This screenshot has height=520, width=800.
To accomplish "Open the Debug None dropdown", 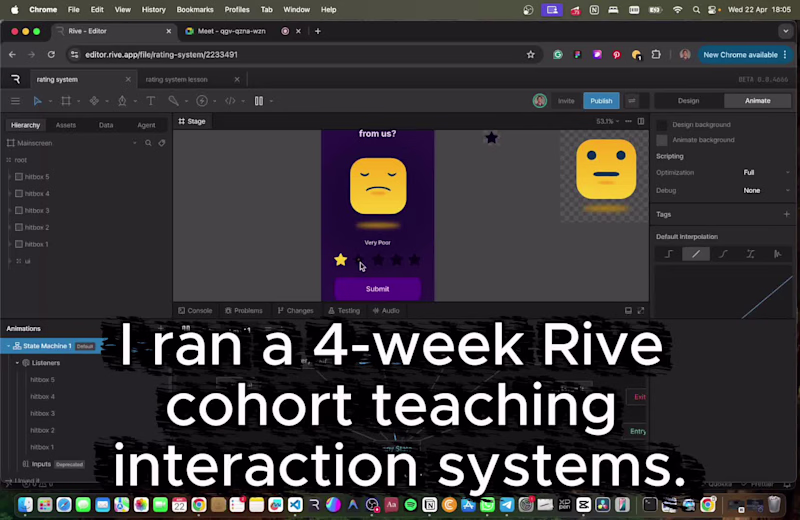I will click(x=766, y=190).
